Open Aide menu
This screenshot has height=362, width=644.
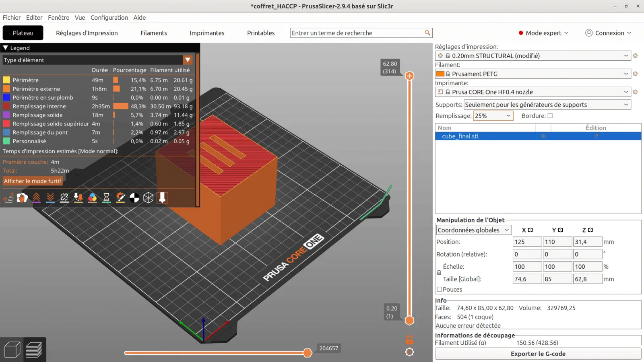(140, 18)
